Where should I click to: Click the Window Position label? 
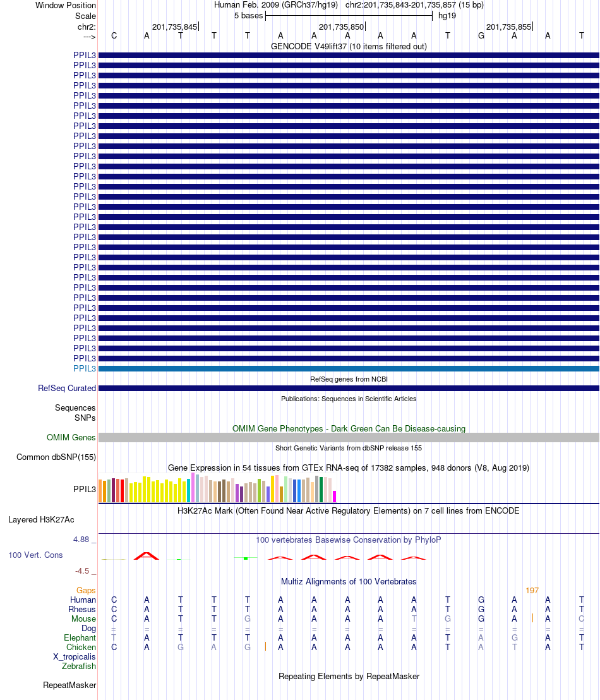tap(66, 5)
